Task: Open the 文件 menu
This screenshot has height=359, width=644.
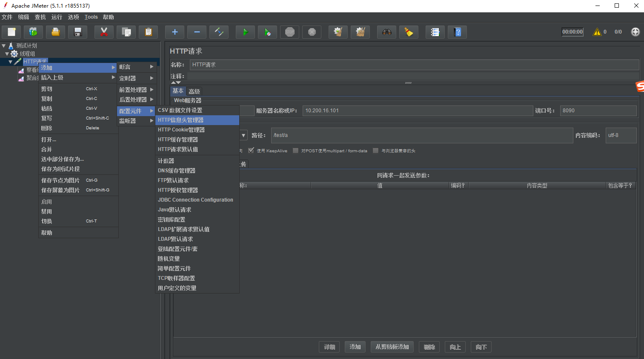Action: (x=7, y=17)
